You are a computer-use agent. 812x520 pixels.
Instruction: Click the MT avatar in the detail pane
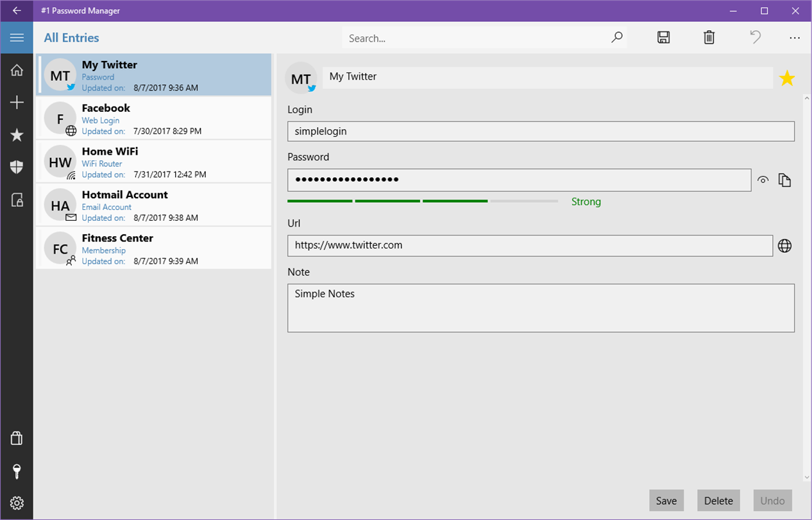pos(301,78)
